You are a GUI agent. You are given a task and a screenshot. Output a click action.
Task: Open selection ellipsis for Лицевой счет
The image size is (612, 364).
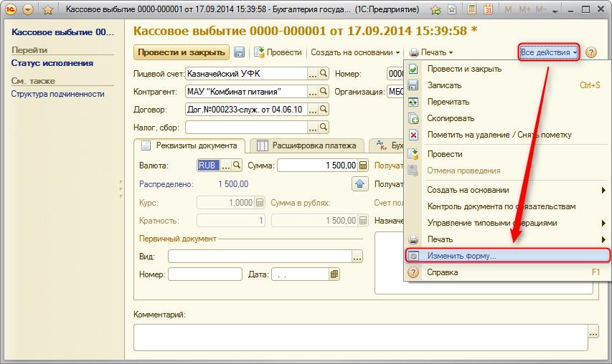click(313, 74)
